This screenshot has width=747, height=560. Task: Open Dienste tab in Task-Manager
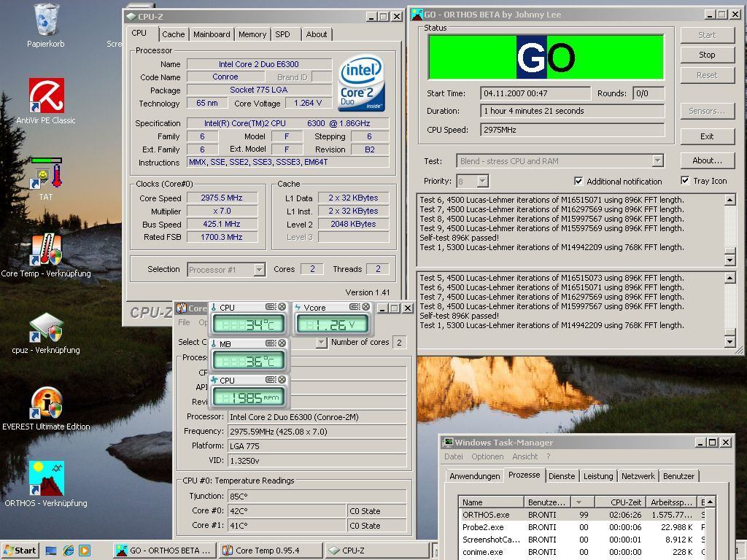pos(562,475)
